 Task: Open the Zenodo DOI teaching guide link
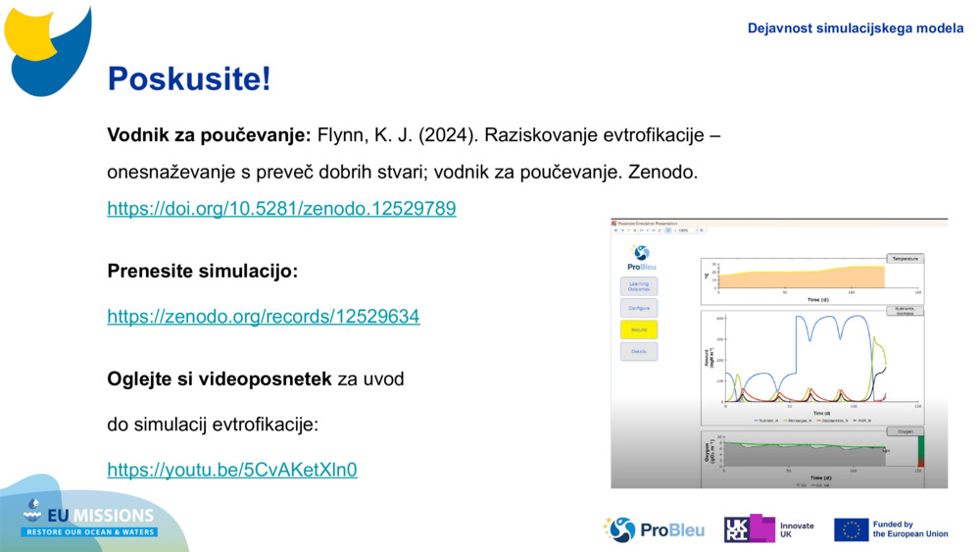point(281,209)
